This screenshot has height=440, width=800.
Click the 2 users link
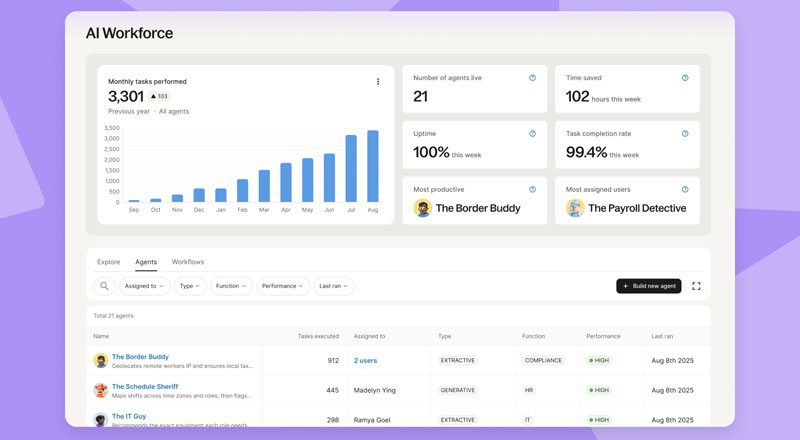click(365, 361)
